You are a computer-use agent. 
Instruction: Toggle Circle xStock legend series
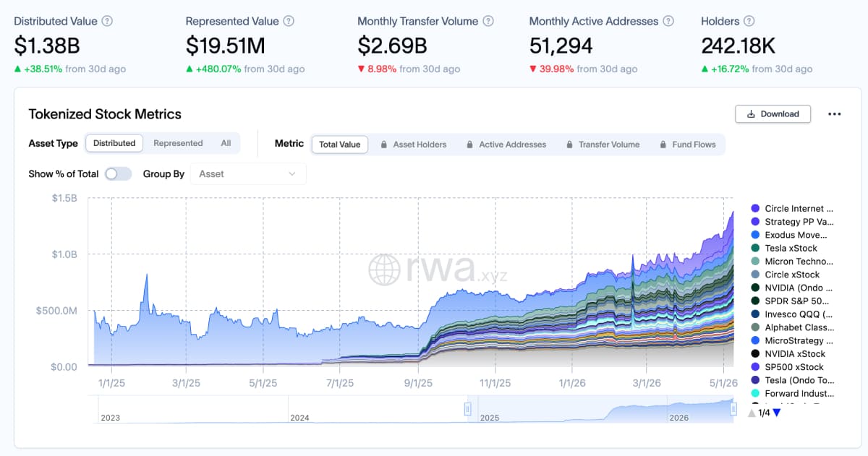[786, 275]
